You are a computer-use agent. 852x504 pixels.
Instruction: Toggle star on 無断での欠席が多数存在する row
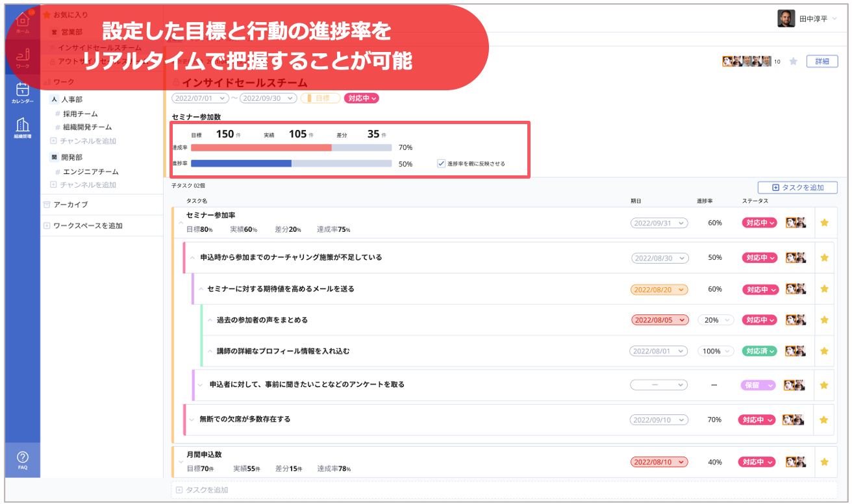pos(824,420)
